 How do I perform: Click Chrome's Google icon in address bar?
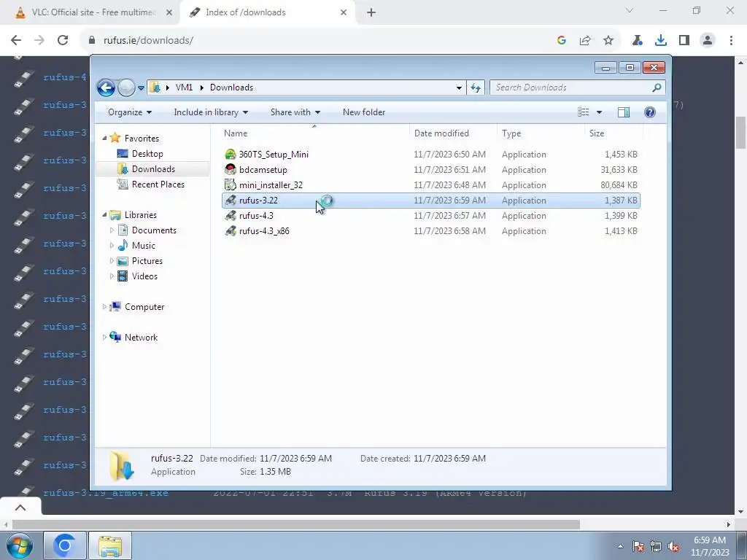click(x=562, y=41)
